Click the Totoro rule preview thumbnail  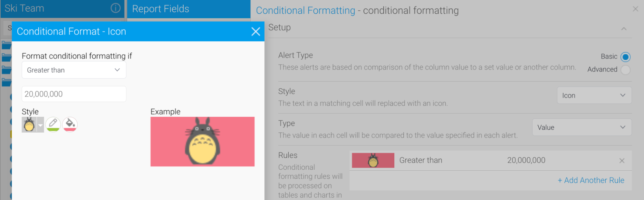pos(373,160)
